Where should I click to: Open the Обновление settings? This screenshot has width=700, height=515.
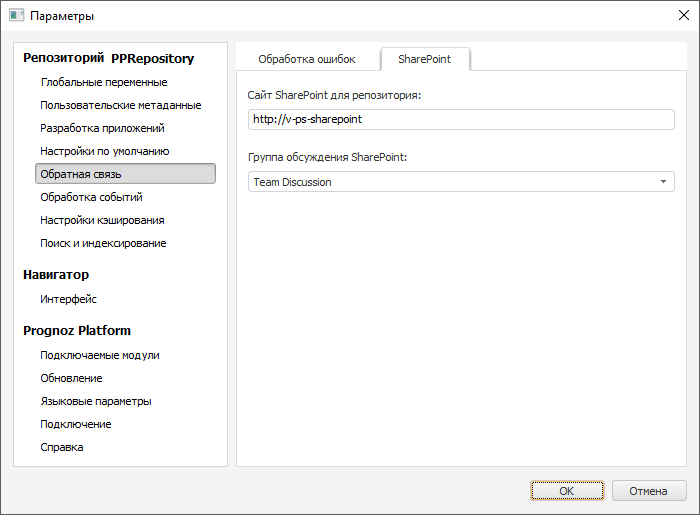click(x=71, y=378)
